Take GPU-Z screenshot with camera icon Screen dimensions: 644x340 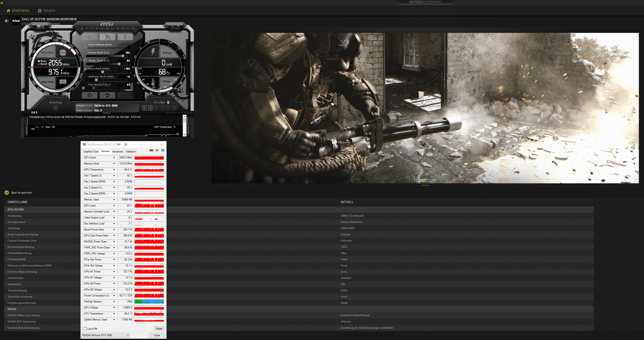point(151,150)
